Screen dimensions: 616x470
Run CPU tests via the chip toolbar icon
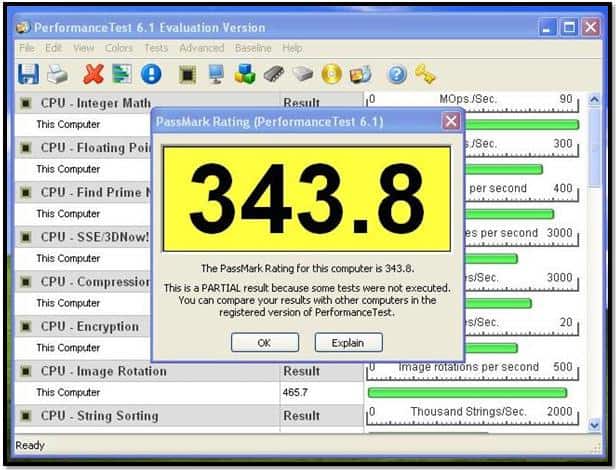(x=187, y=73)
